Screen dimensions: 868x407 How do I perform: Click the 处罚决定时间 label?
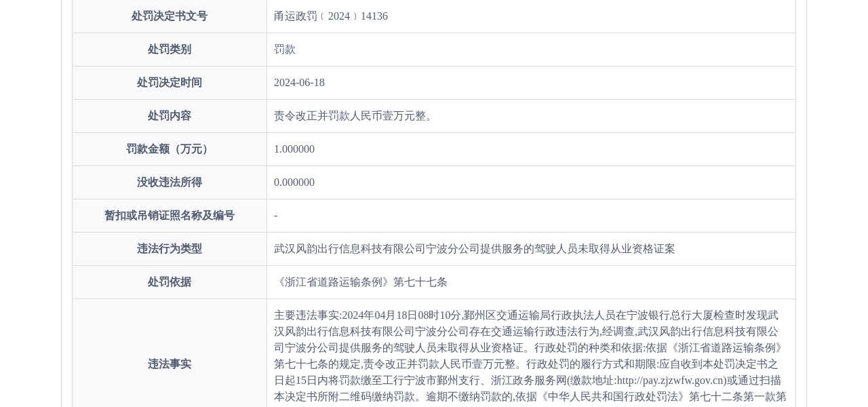click(x=170, y=83)
